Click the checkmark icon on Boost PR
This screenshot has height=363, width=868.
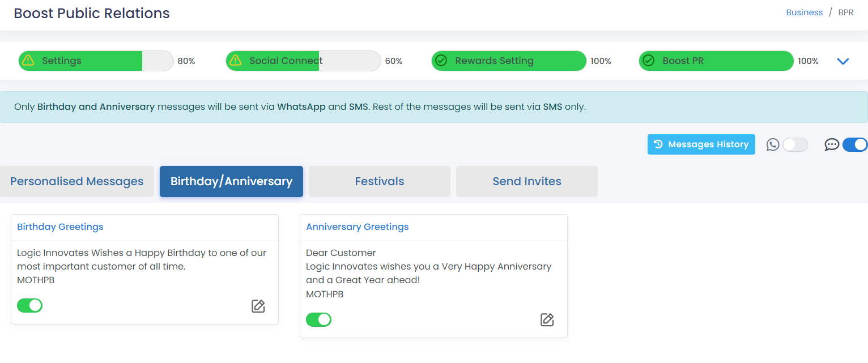649,61
